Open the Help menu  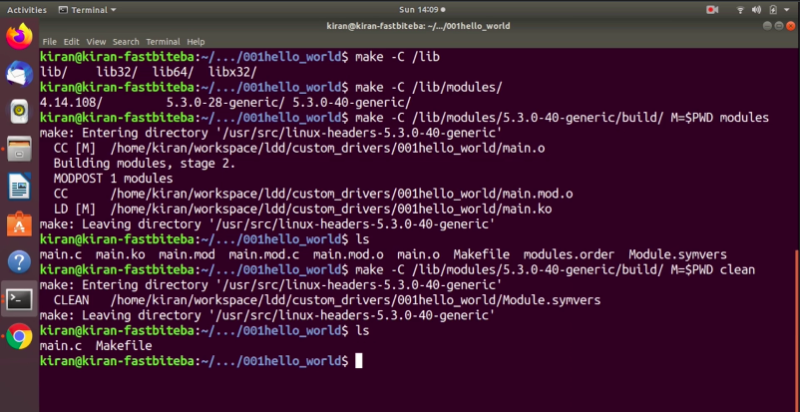(195, 42)
